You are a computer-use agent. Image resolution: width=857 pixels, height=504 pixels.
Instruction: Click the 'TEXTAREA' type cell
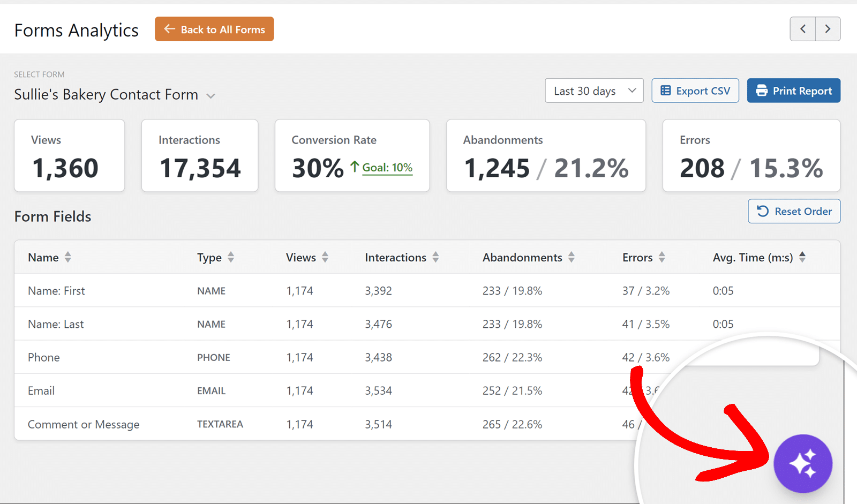pyautogui.click(x=220, y=424)
